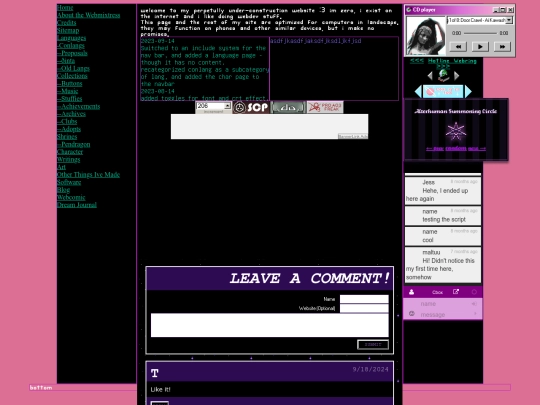Click the CD player seek slider

480,33
